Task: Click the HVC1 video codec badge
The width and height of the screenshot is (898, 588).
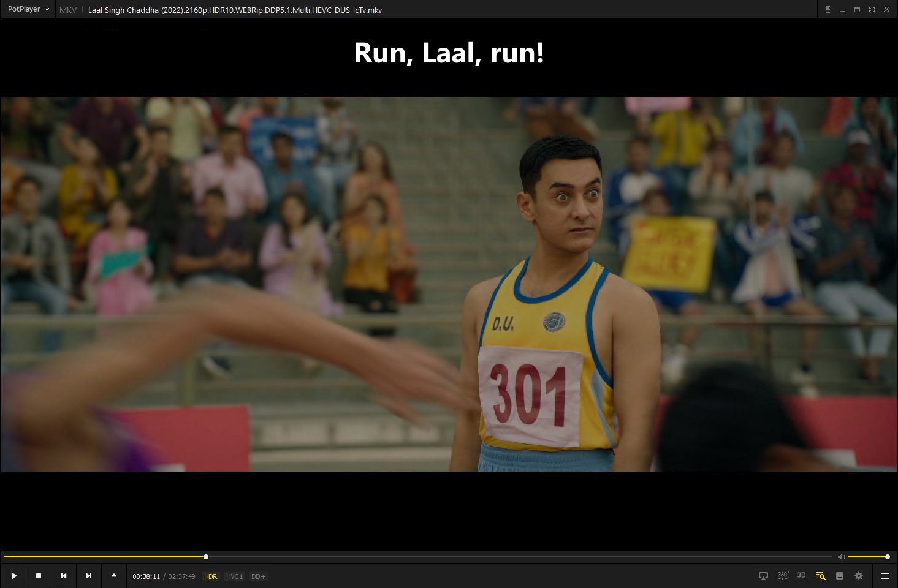Action: [x=234, y=576]
